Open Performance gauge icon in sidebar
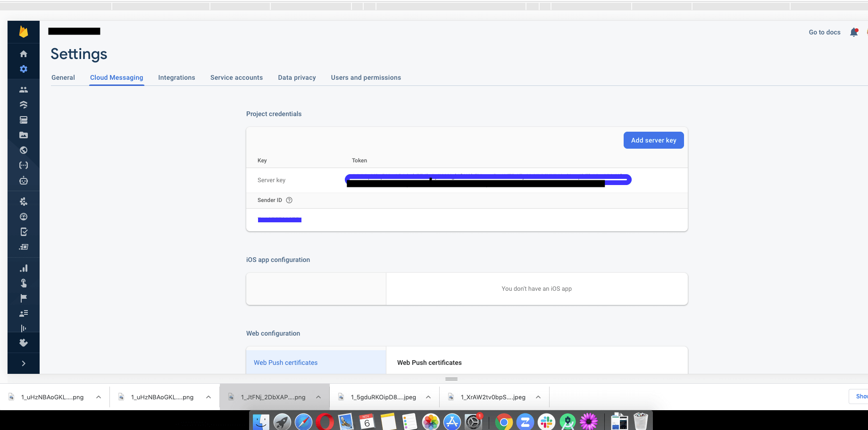The width and height of the screenshot is (868, 430). [24, 217]
